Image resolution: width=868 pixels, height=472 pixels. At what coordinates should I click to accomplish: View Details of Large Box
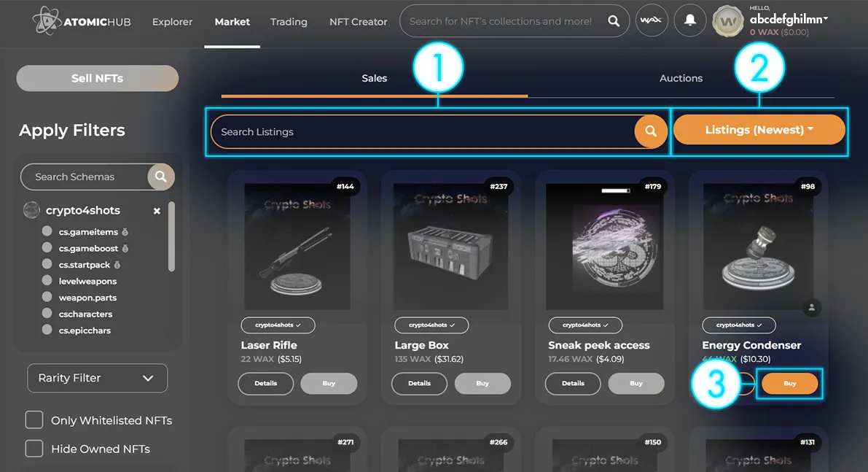click(419, 383)
